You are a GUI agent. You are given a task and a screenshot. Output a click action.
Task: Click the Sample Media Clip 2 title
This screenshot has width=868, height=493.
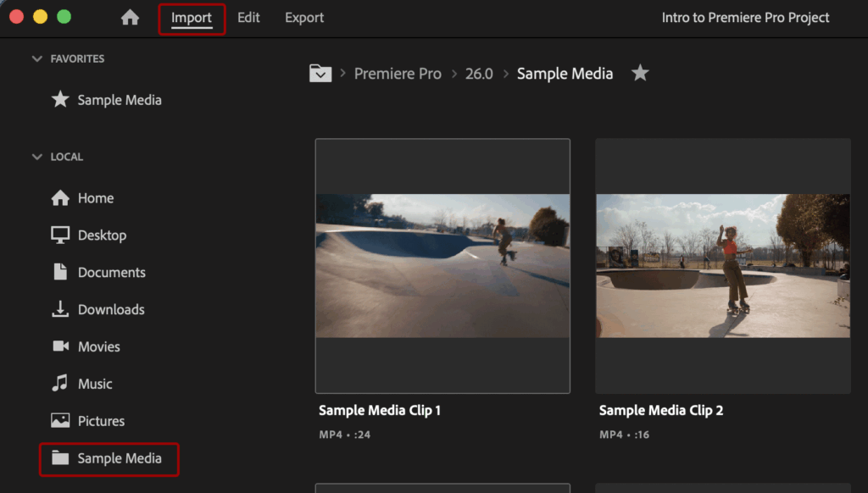click(x=661, y=410)
